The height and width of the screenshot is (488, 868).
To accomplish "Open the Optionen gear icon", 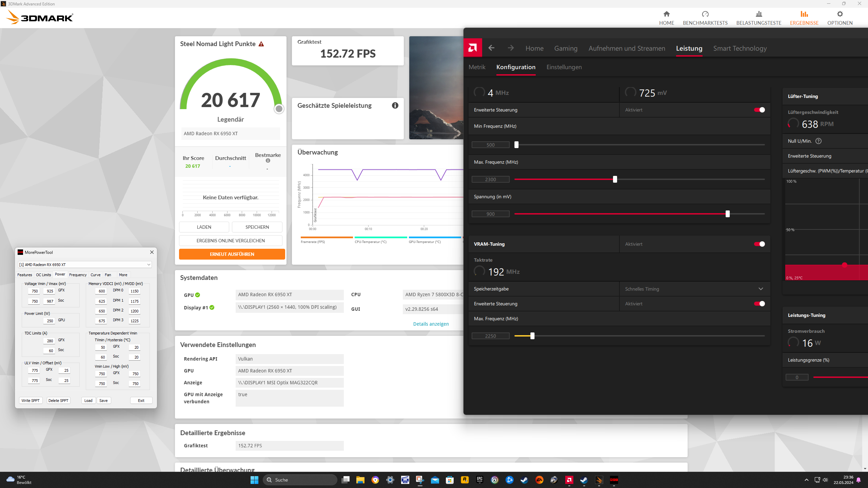I will click(840, 14).
